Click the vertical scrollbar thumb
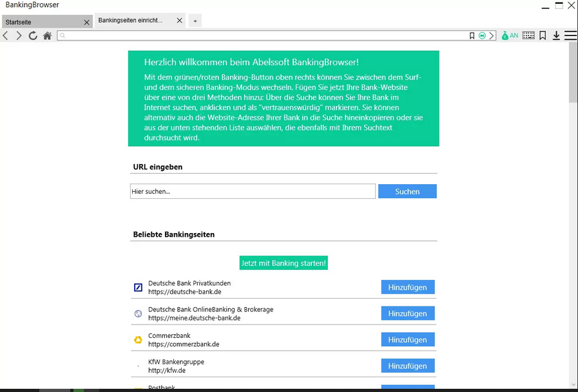578x392 pixels. 573,73
